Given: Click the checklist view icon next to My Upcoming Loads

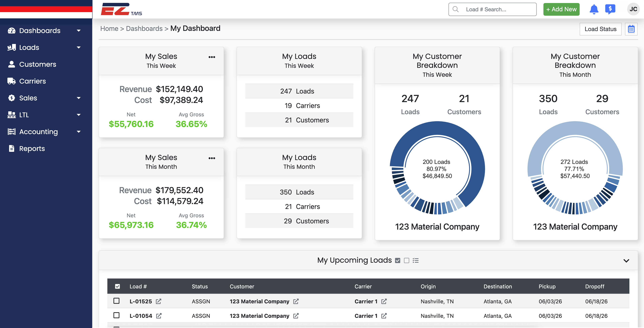Looking at the screenshot, I should [x=416, y=260].
